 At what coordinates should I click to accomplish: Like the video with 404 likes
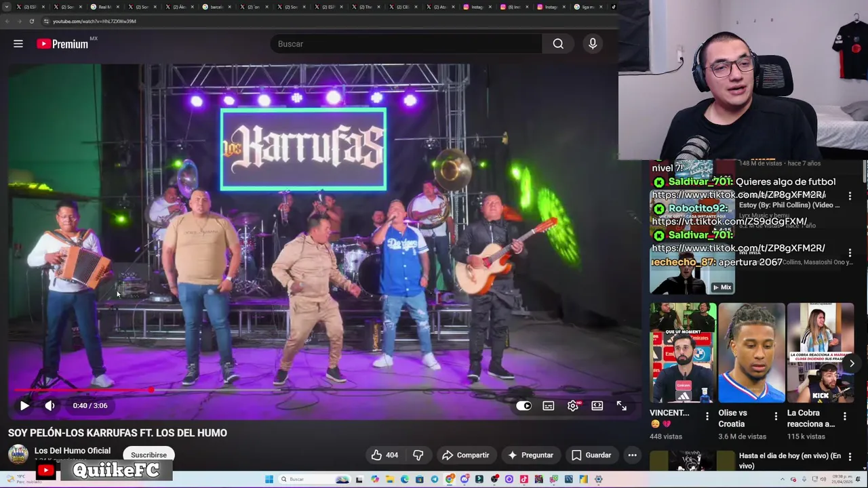pos(384,455)
